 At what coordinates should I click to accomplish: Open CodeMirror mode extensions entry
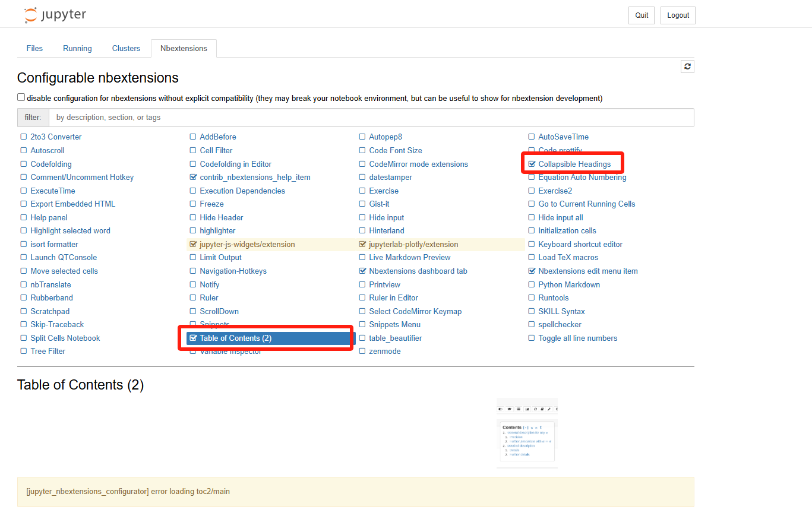point(418,164)
